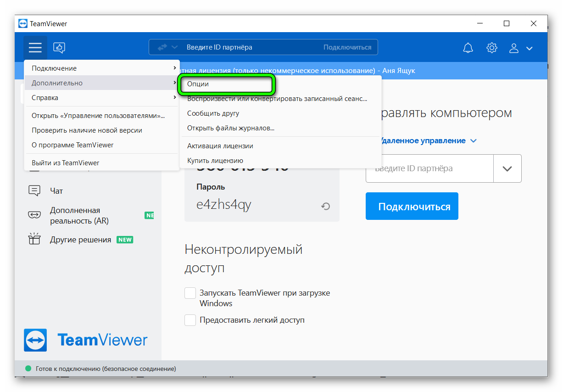
Task: Maximize the TeamViewer window
Action: (507, 23)
